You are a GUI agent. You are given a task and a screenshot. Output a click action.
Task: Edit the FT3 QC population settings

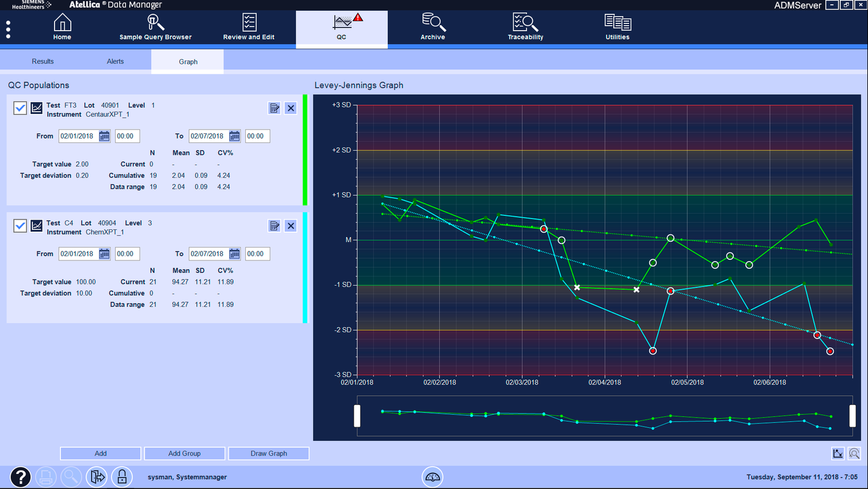(275, 108)
